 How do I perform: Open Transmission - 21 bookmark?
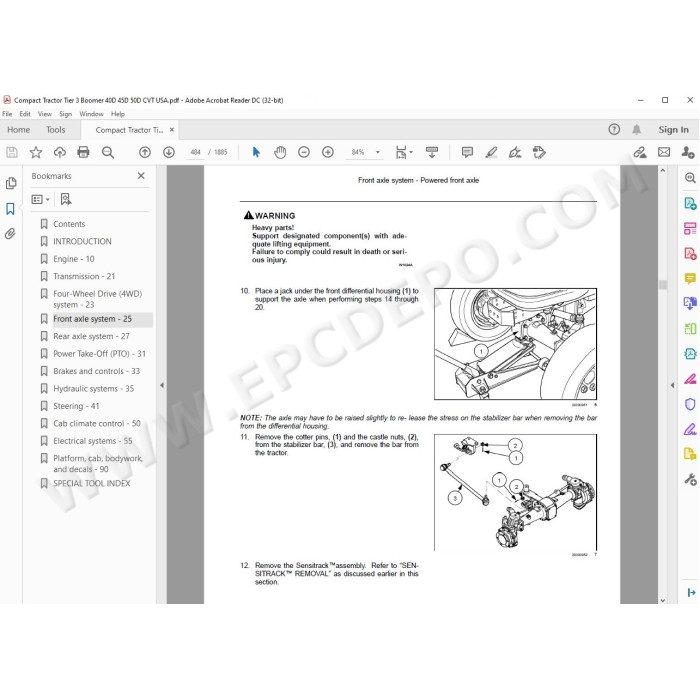pos(84,276)
